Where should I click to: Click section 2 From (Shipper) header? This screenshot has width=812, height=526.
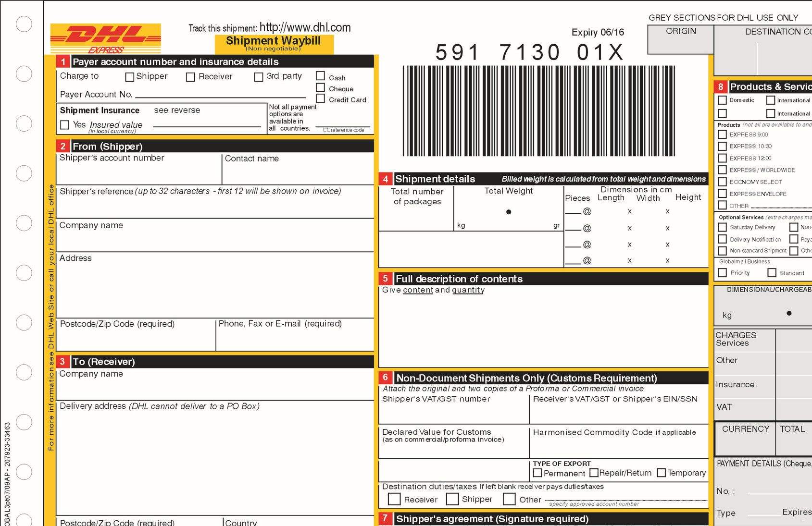215,146
